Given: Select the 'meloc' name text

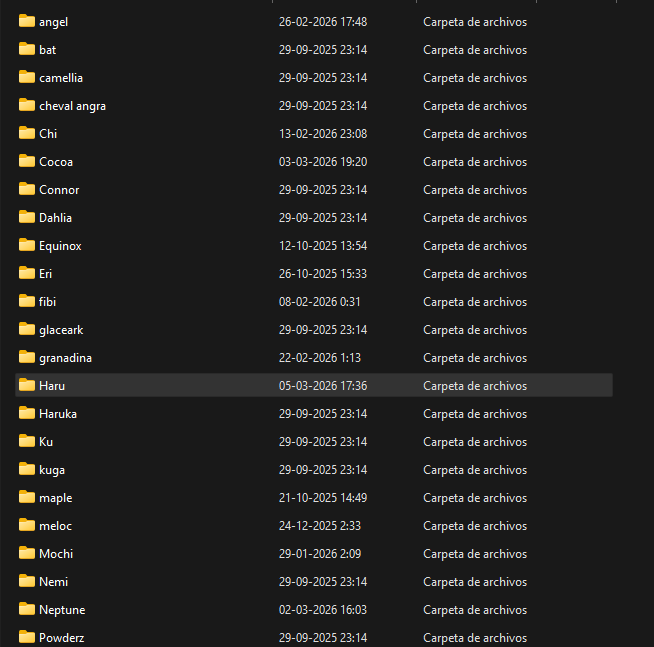Looking at the screenshot, I should click(55, 526).
